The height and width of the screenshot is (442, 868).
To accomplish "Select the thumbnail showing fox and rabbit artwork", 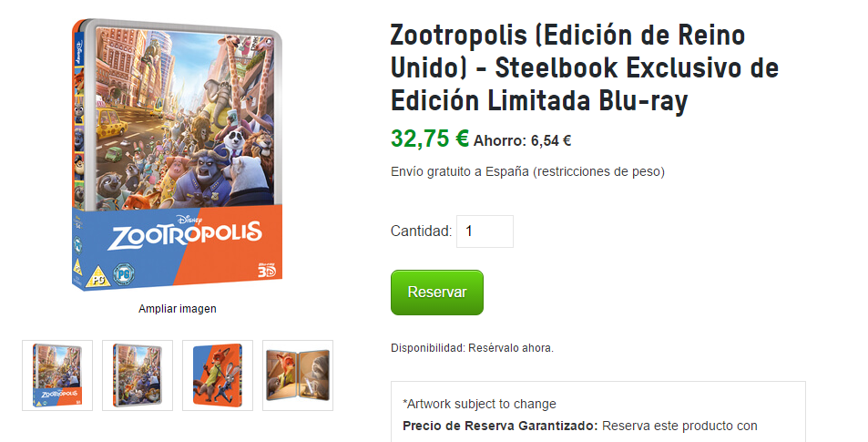I will tap(218, 375).
